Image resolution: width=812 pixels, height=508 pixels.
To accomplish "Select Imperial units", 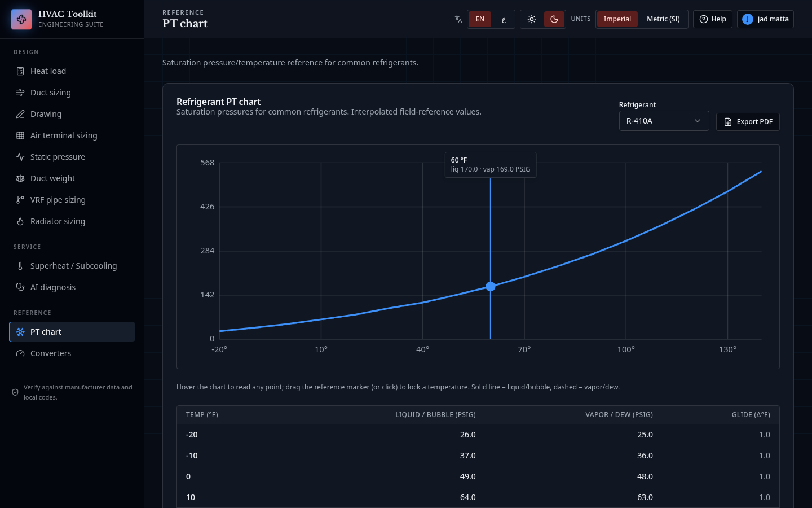I will (617, 19).
